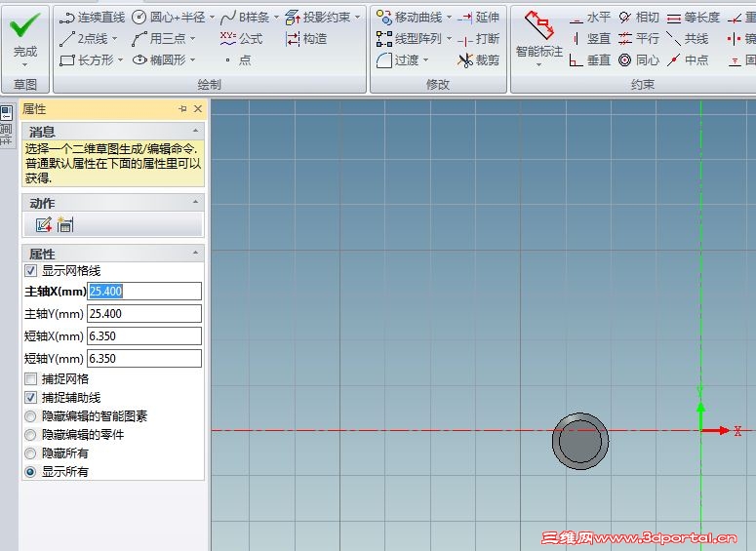Open the dropdown arrow below 智能标注
Screen dimensions: 756x551
539,64
